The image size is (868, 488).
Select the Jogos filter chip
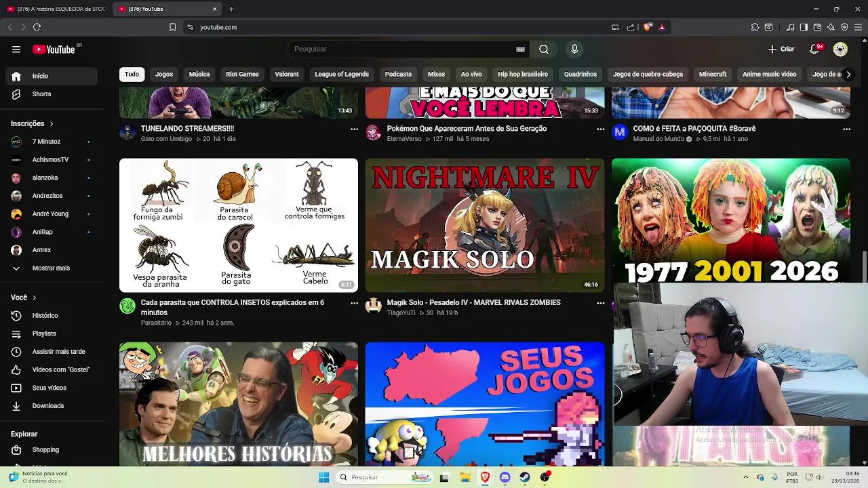[x=164, y=74]
